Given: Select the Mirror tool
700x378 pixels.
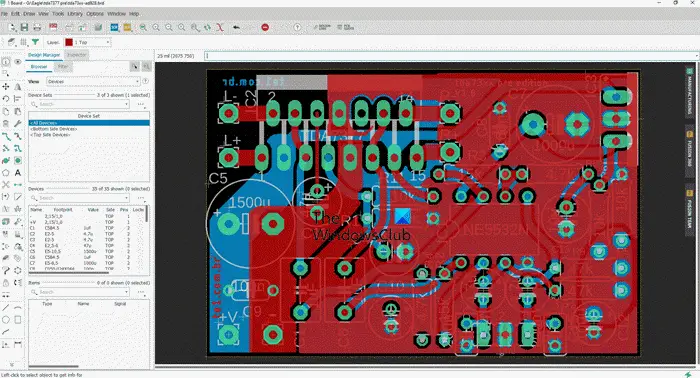Looking at the screenshot, I should pyautogui.click(x=18, y=87).
